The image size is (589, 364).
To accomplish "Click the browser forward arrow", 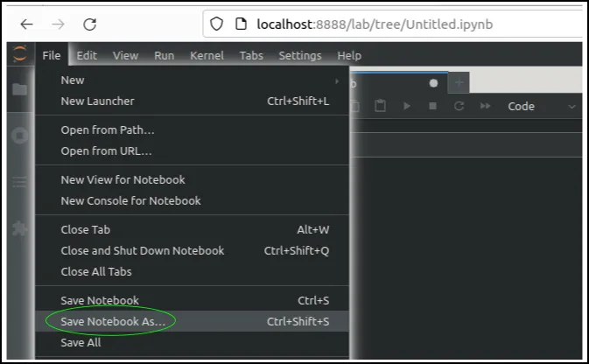I will pyautogui.click(x=59, y=24).
